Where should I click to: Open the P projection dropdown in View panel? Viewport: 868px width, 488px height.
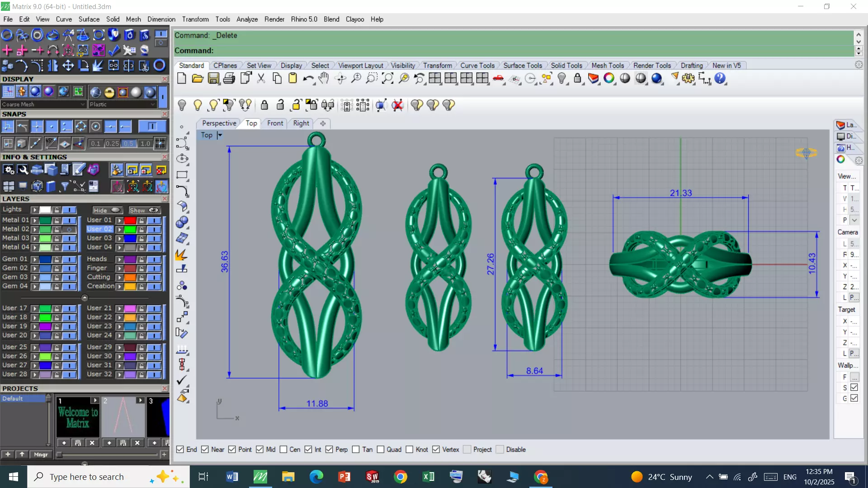854,220
